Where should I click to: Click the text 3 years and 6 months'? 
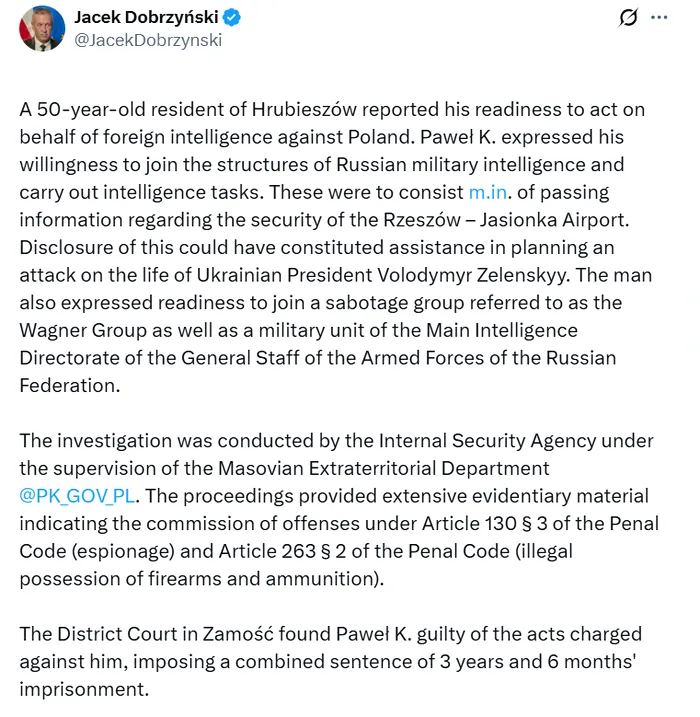[549, 662]
